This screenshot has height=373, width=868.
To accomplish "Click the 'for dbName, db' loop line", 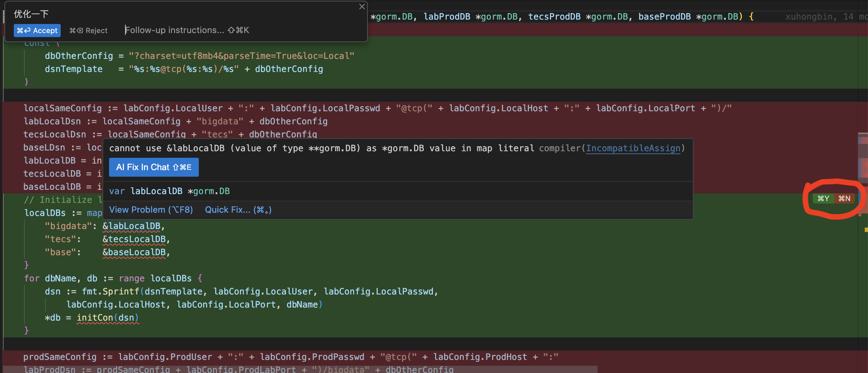I will pos(113,278).
